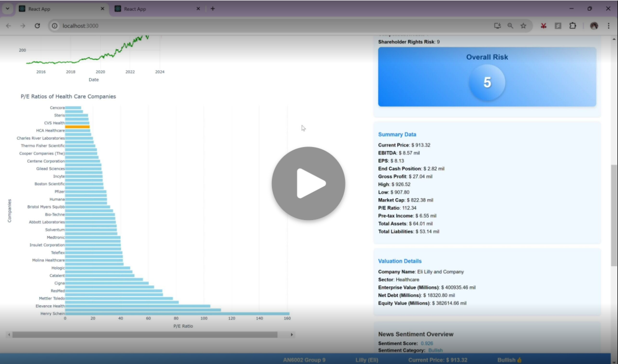Screen dimensions: 618x364
Task: Click the right arrow of the chart scrollbar
Action: click(292, 335)
